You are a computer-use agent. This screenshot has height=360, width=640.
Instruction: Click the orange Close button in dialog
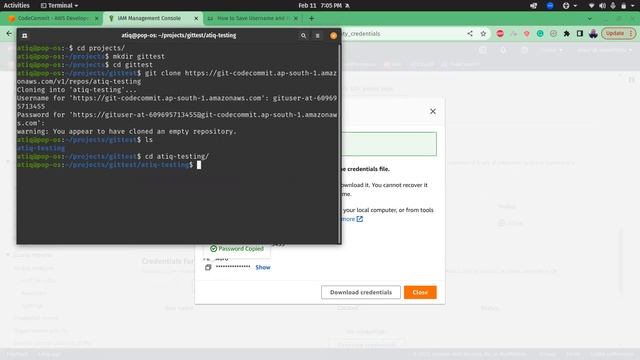(420, 292)
